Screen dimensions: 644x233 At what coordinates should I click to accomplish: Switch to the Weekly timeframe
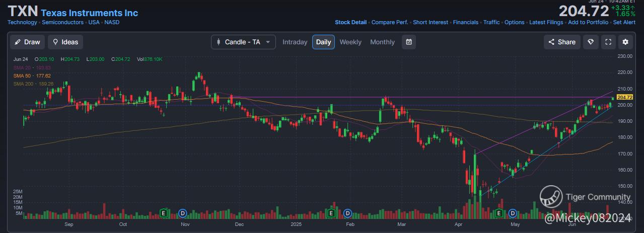pos(350,42)
